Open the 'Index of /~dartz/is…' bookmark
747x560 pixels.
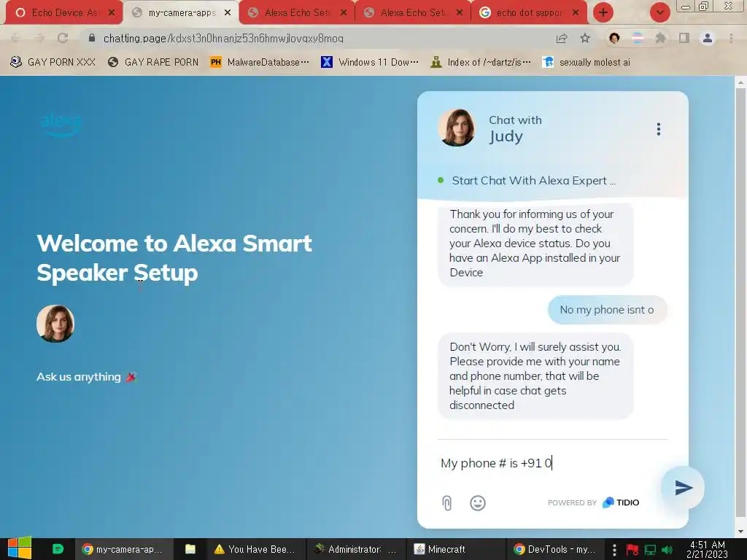[x=481, y=62]
